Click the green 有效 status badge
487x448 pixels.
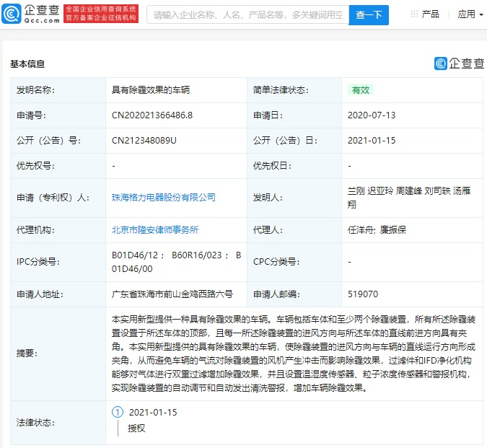click(x=360, y=90)
